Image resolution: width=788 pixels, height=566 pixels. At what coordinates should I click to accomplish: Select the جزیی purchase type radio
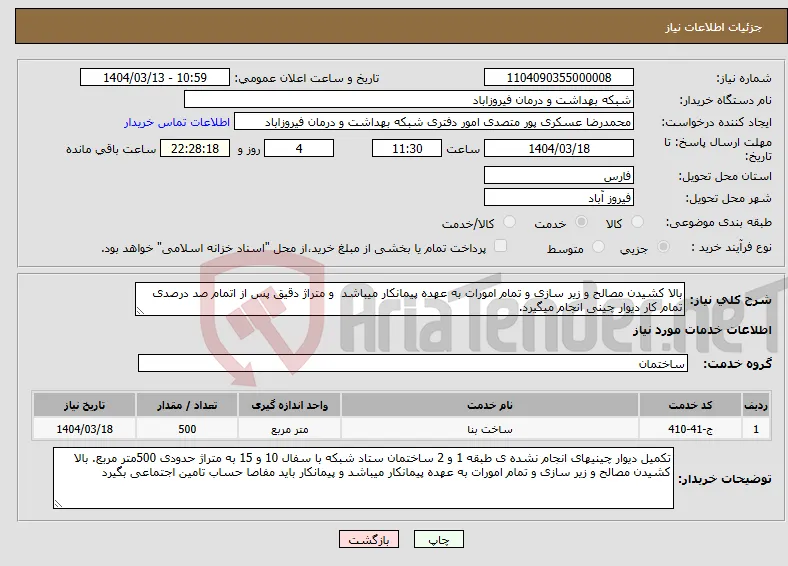pyautogui.click(x=663, y=246)
